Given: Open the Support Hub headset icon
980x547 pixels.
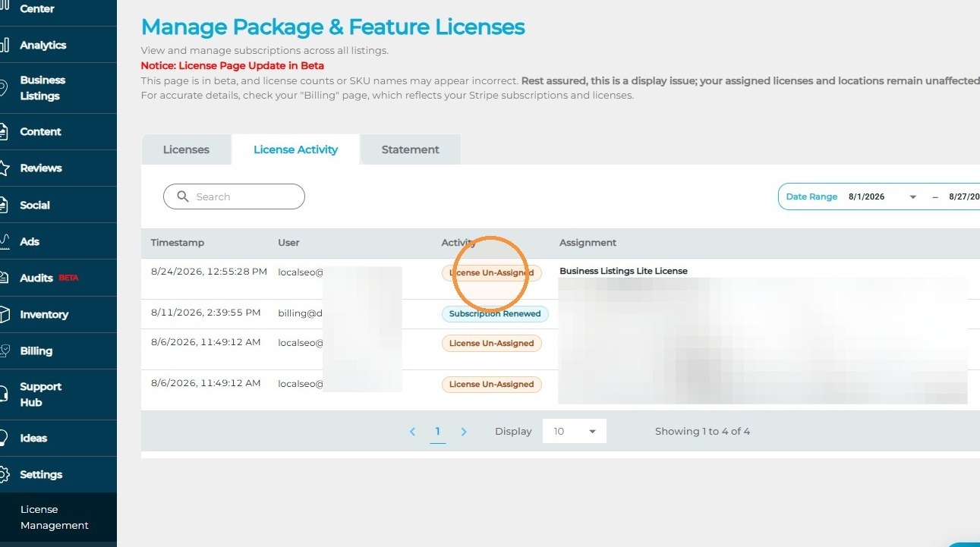Looking at the screenshot, I should point(4,395).
